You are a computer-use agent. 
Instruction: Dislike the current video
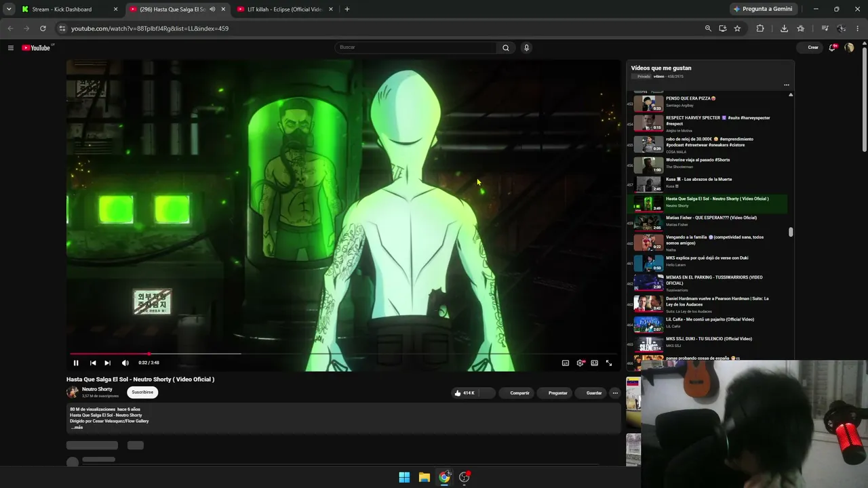point(488,392)
